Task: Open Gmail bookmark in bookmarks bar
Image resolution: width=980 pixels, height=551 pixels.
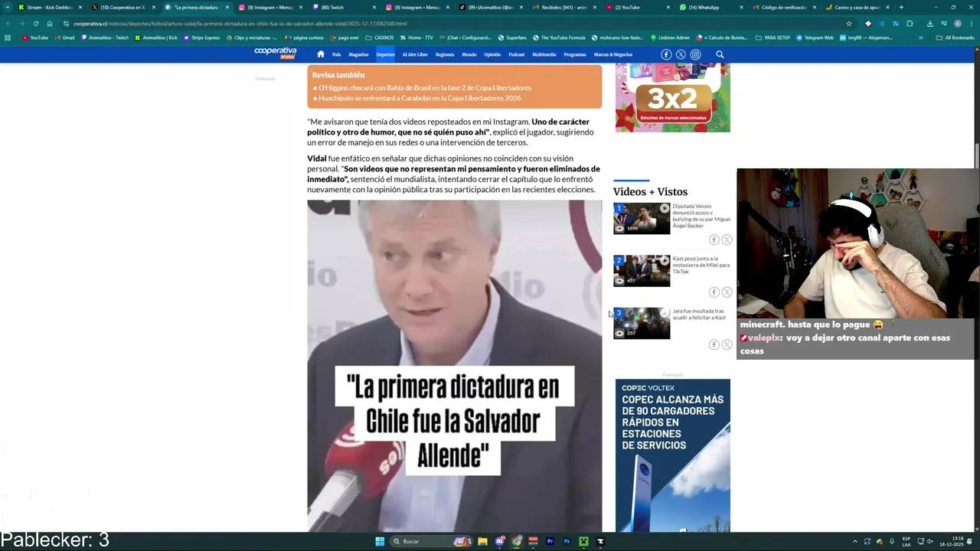Action: 66,37
